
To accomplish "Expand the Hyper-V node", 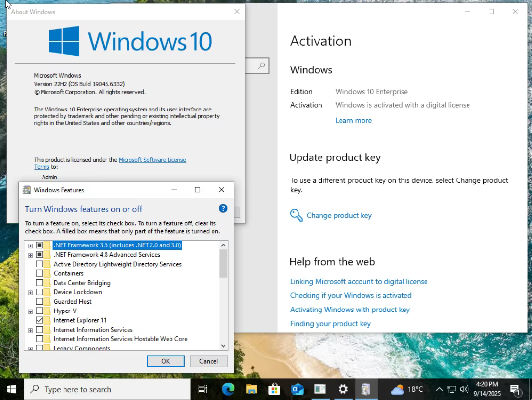I will click(x=31, y=311).
